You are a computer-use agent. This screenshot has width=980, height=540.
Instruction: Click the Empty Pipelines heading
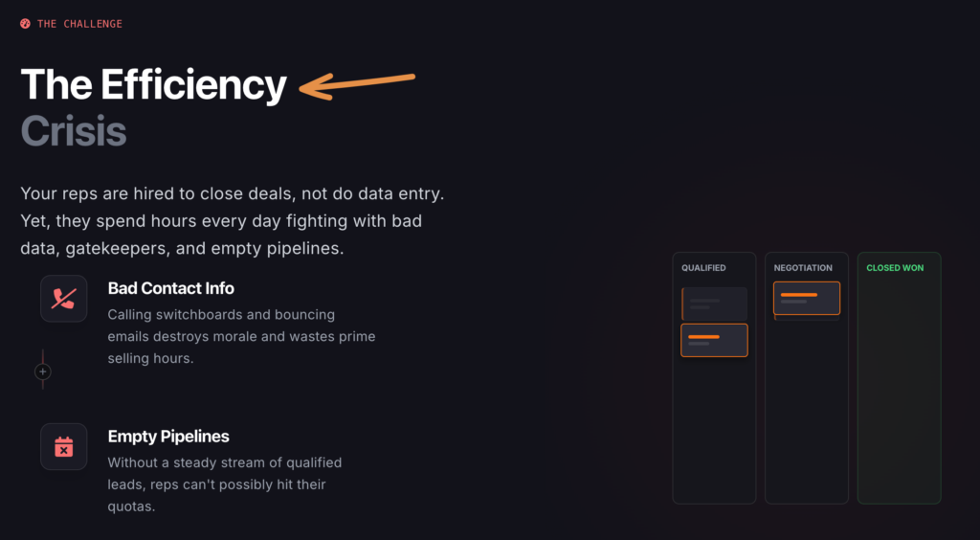[x=168, y=437]
